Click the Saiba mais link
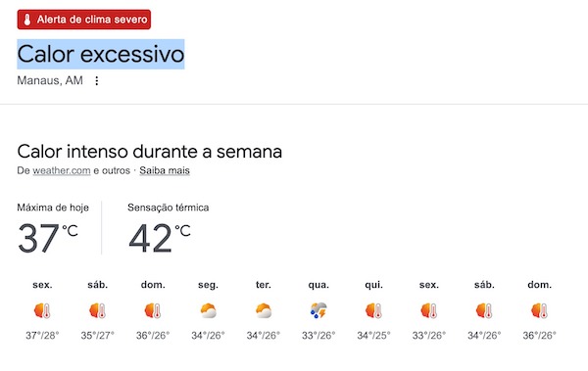The width and height of the screenshot is (588, 371). pos(165,170)
